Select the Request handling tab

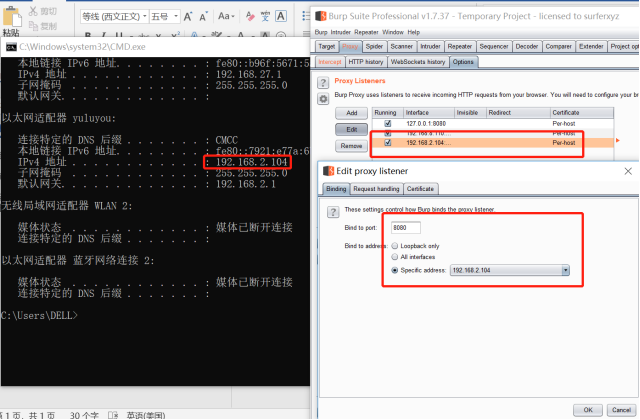(x=376, y=189)
